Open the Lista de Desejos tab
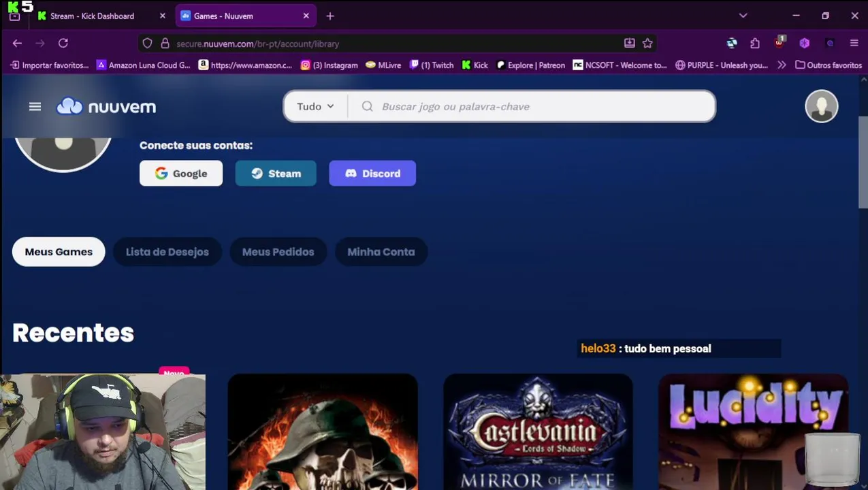868x490 pixels. [167, 252]
